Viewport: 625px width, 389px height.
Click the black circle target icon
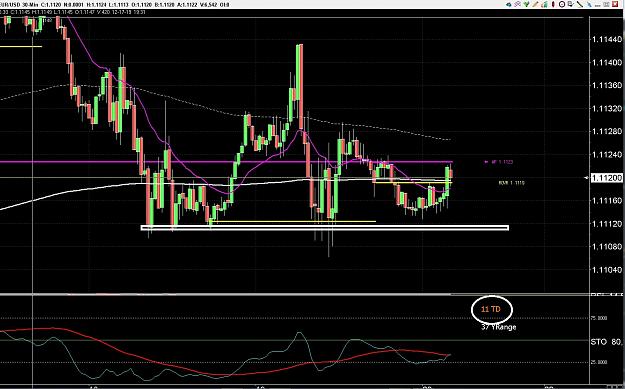pyautogui.click(x=562, y=4)
